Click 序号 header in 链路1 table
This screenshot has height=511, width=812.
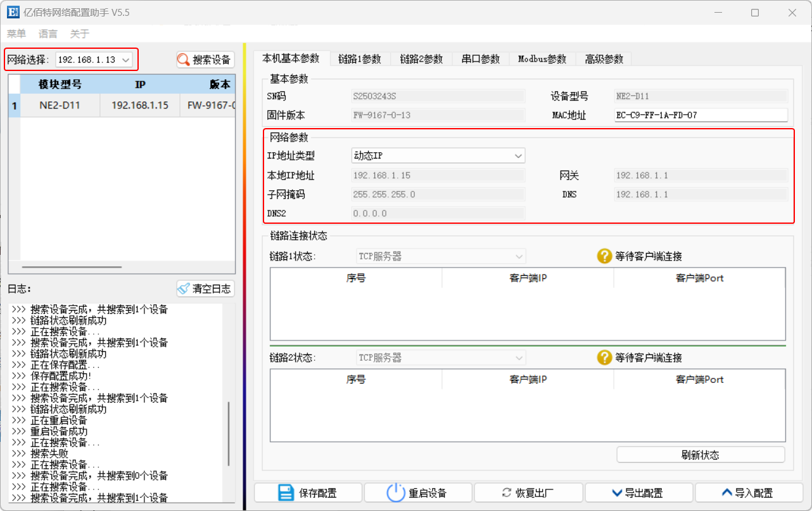pos(356,278)
